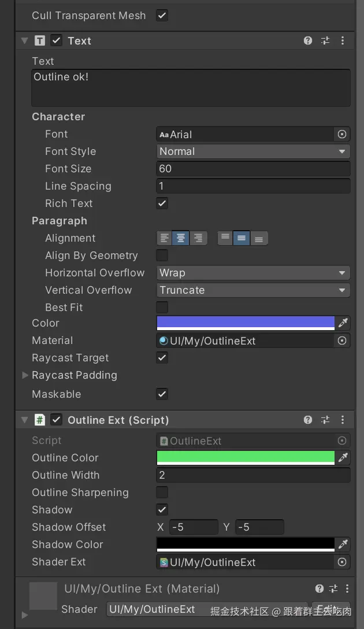
Task: Use eyedropper for Outline Color
Action: (x=343, y=458)
